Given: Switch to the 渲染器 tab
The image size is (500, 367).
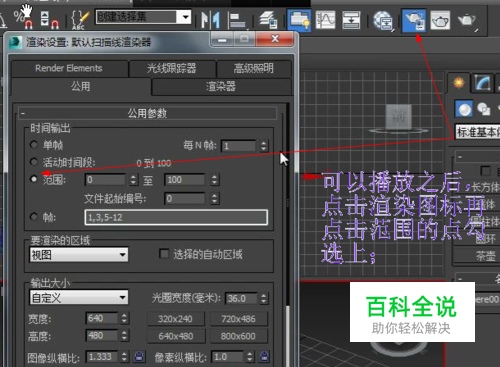Looking at the screenshot, I should (x=221, y=87).
